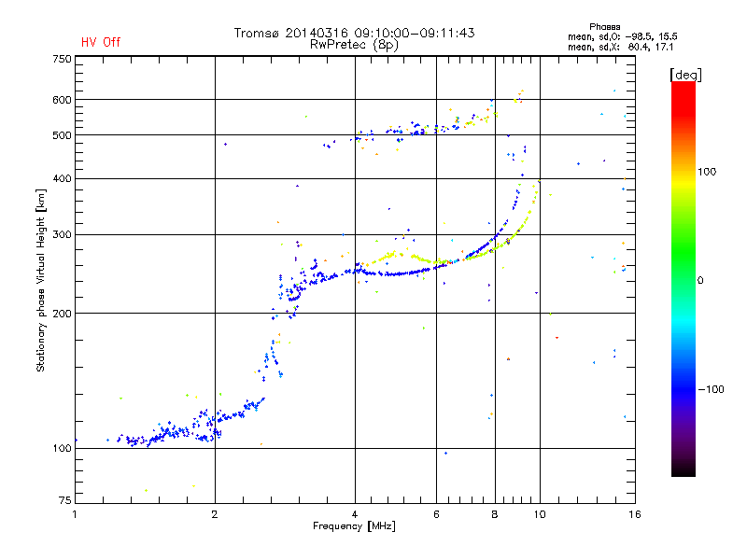The width and height of the screenshot is (747, 560).
Task: Click y-axis tick label '400'
Action: point(63,178)
